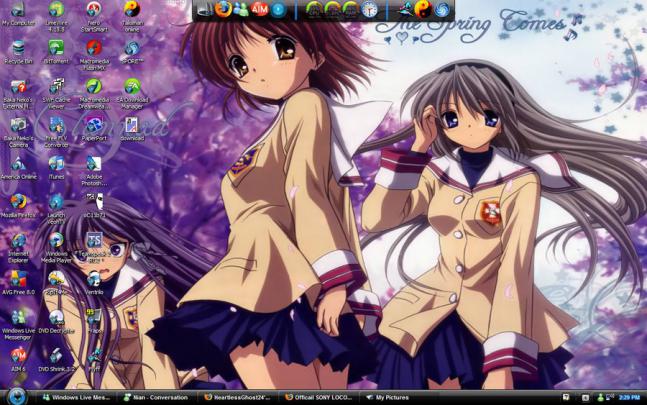The width and height of the screenshot is (647, 405).
Task: Open the PaperPort desktop icon
Action: (x=94, y=129)
